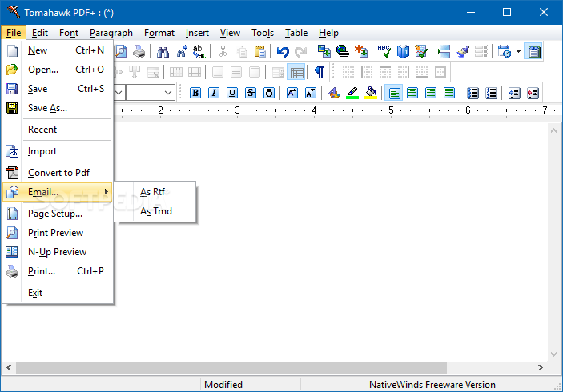This screenshot has width=563, height=392.
Task: Select align left paragraph alignment
Action: click(394, 94)
